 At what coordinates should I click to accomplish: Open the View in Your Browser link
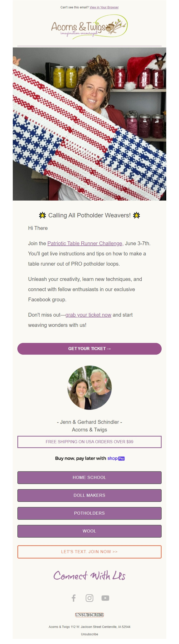pyautogui.click(x=104, y=7)
